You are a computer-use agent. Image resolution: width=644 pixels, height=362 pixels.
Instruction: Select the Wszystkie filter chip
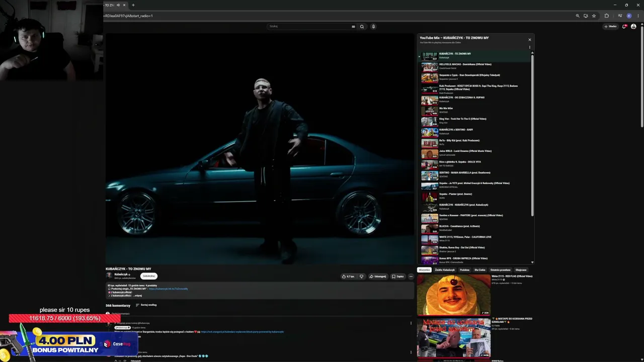pos(424,270)
